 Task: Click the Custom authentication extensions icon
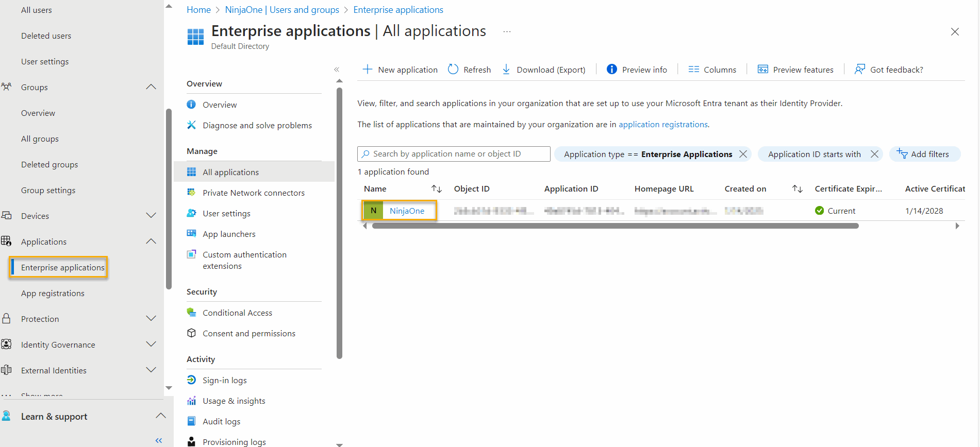(x=191, y=254)
